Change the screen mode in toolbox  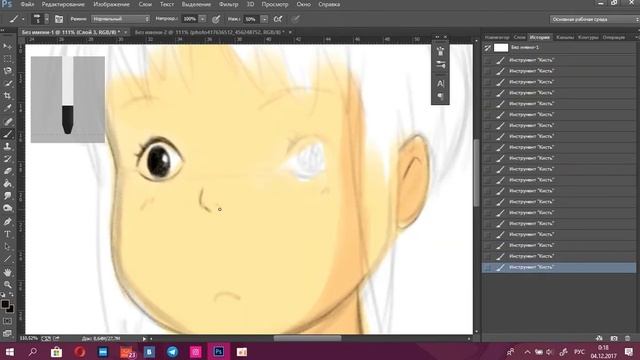pos(7,333)
